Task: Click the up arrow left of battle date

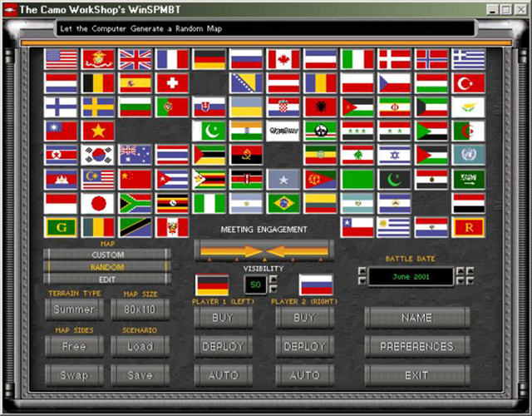Action: pyautogui.click(x=362, y=271)
